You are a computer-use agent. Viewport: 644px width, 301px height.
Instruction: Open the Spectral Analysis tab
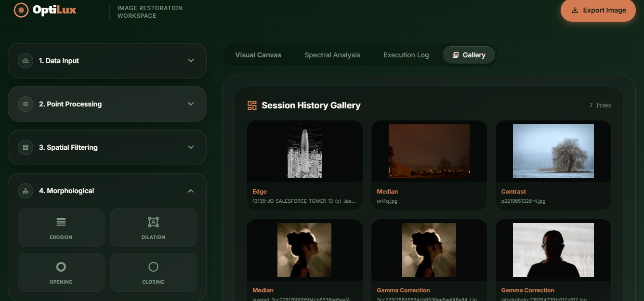[x=332, y=55]
